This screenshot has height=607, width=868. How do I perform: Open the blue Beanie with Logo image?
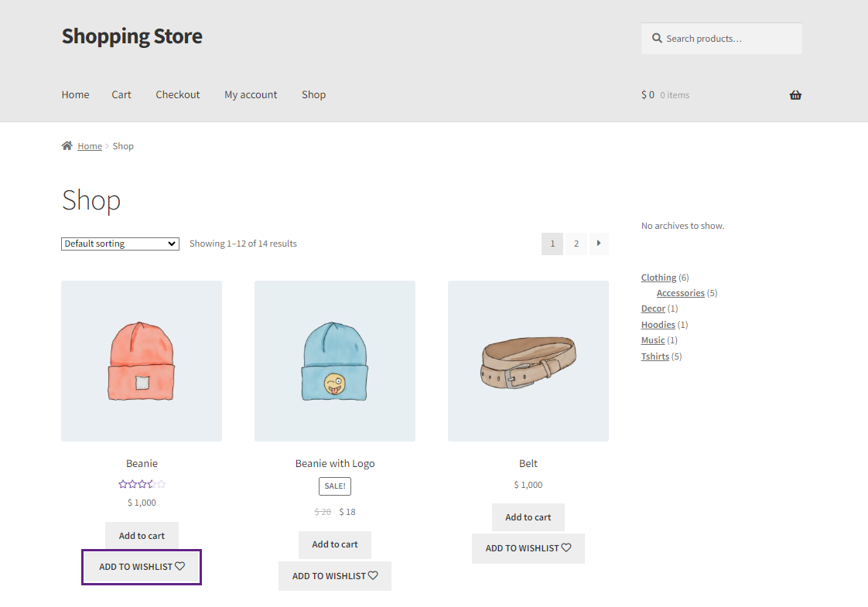coord(335,361)
